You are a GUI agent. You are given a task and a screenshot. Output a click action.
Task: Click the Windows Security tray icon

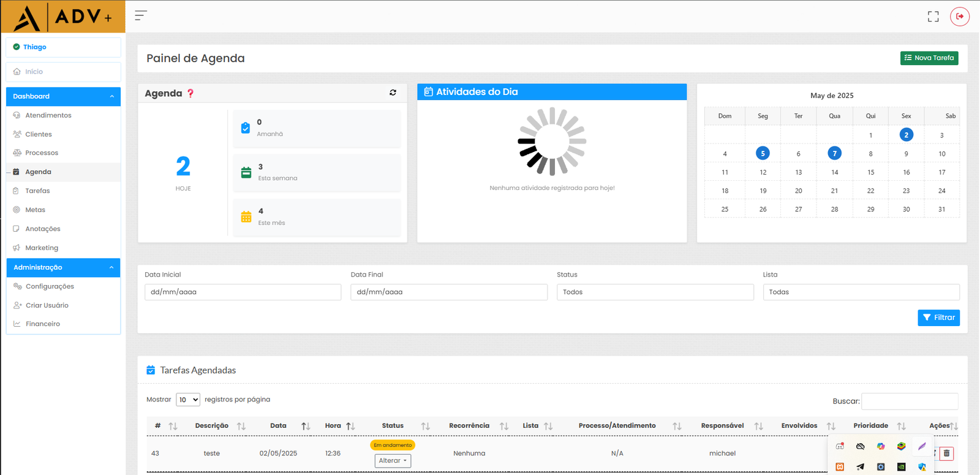coord(922,467)
